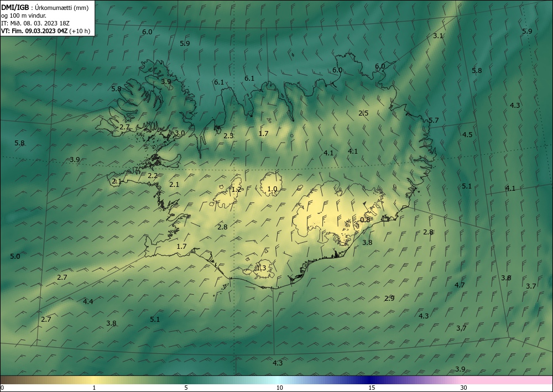Click the '30' tick on the color scale
Screen dimensions: 553x392
(x=464, y=388)
